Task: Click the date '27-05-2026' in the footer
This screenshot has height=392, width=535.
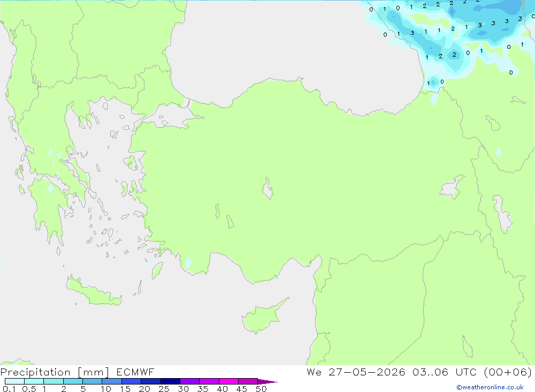Action: coord(367,372)
